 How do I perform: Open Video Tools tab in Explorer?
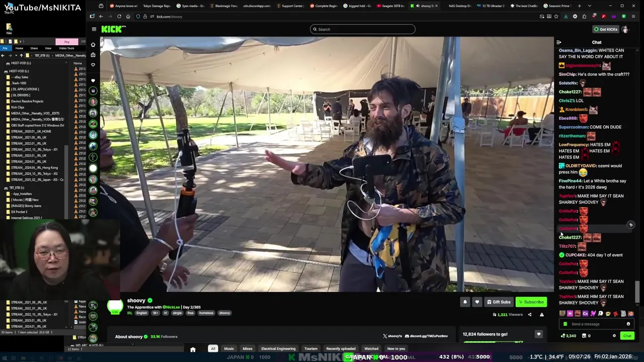pyautogui.click(x=66, y=48)
